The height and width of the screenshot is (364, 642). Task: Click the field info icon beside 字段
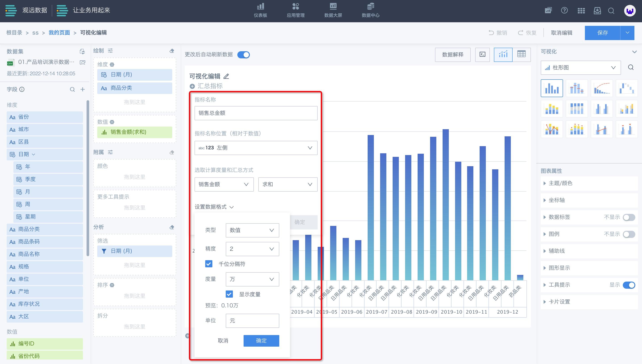[x=22, y=89]
